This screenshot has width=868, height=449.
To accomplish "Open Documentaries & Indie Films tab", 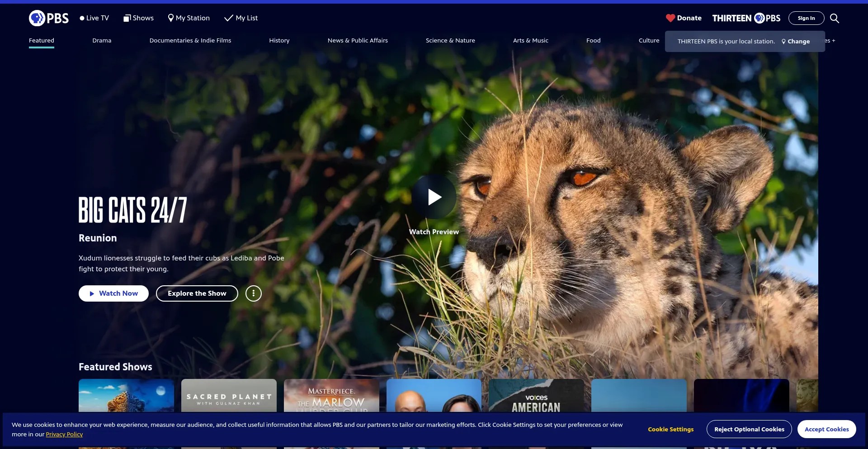I will click(x=190, y=41).
